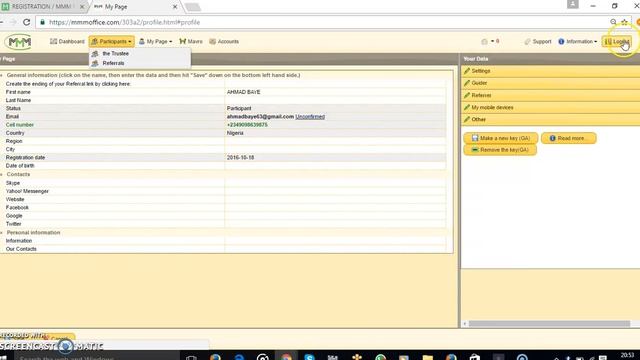Click the Last Name field row
The height and width of the screenshot is (360, 640).
224,100
